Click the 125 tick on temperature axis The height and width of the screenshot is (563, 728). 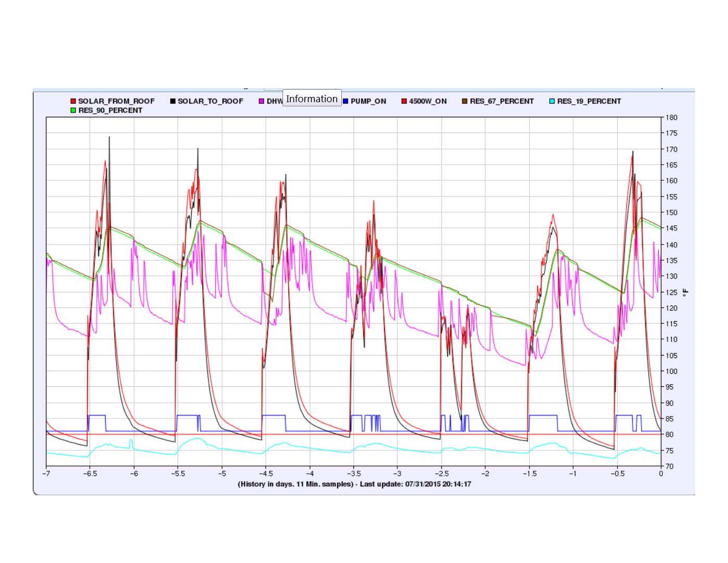tap(671, 292)
